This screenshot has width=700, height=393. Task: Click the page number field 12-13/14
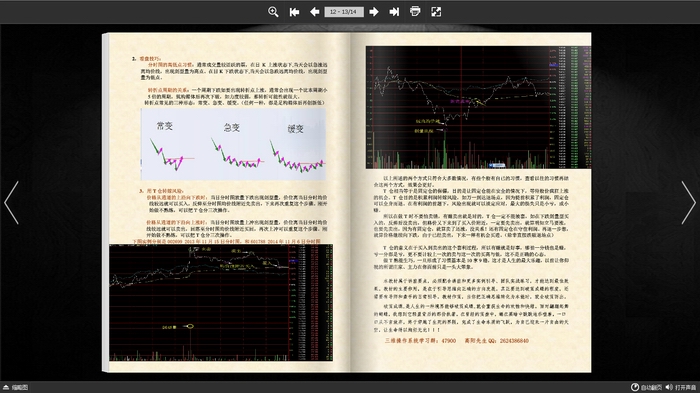click(344, 12)
